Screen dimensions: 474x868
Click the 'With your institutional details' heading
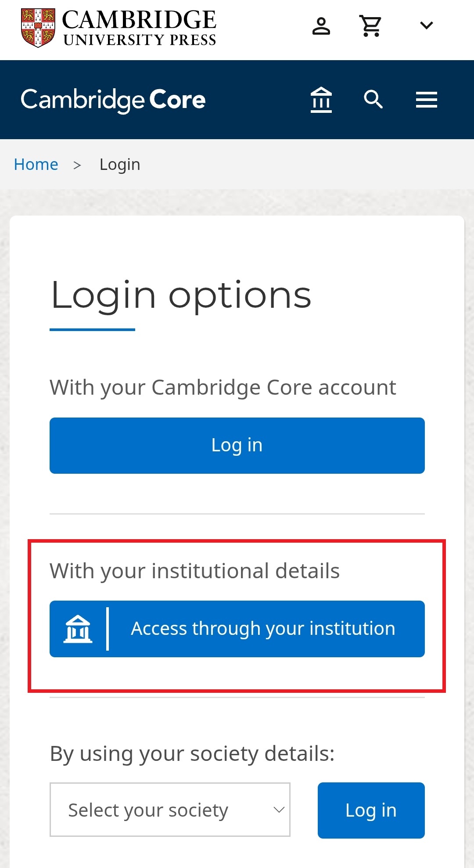(194, 571)
